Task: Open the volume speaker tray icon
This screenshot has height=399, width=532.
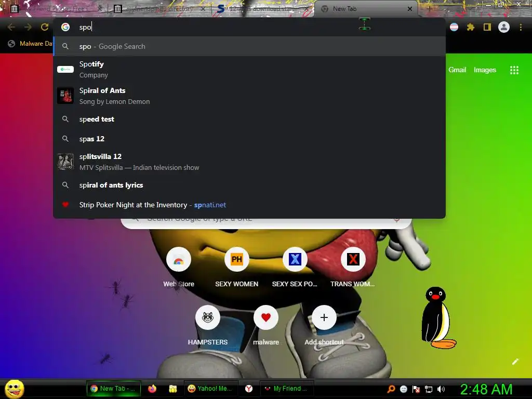Action: click(441, 389)
